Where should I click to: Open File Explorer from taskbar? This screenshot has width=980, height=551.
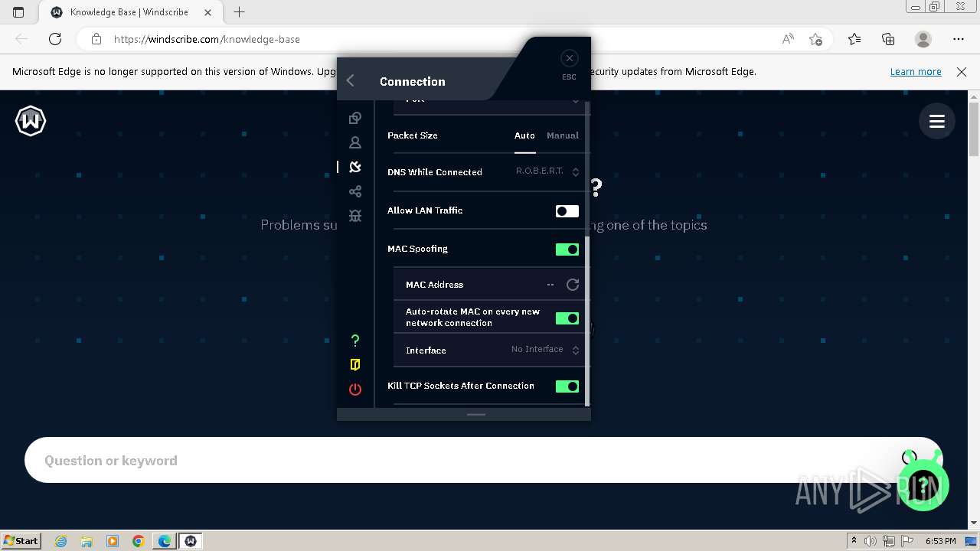(x=87, y=541)
